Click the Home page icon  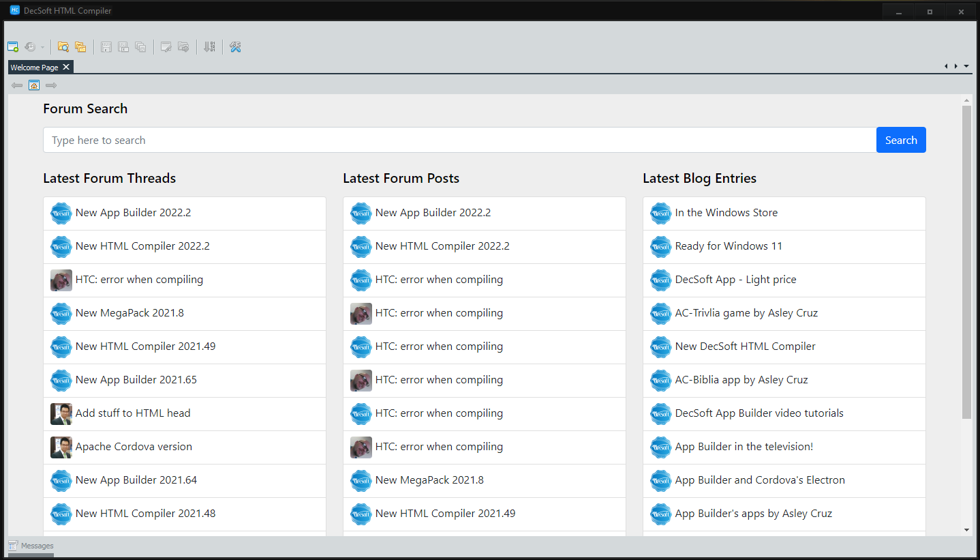34,85
